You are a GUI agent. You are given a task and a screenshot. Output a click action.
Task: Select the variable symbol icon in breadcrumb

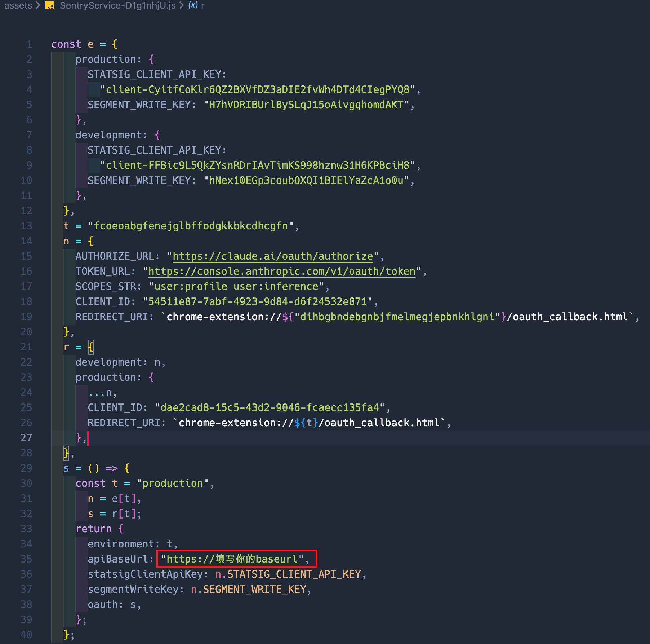(193, 5)
